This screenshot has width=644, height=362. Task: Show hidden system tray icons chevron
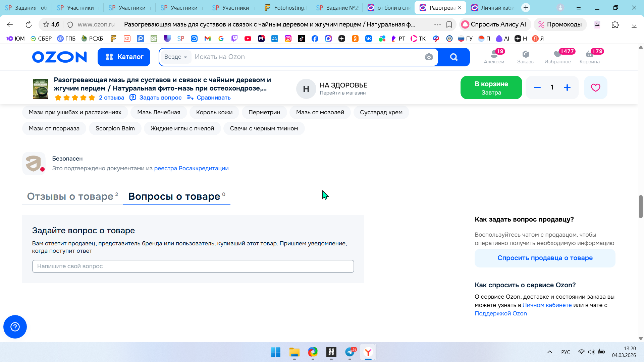point(549,352)
